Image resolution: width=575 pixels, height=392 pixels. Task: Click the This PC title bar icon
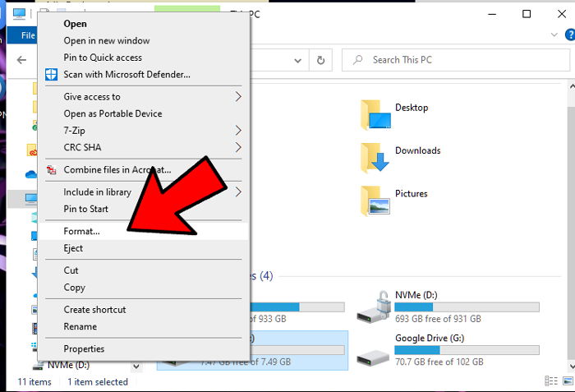[x=19, y=14]
